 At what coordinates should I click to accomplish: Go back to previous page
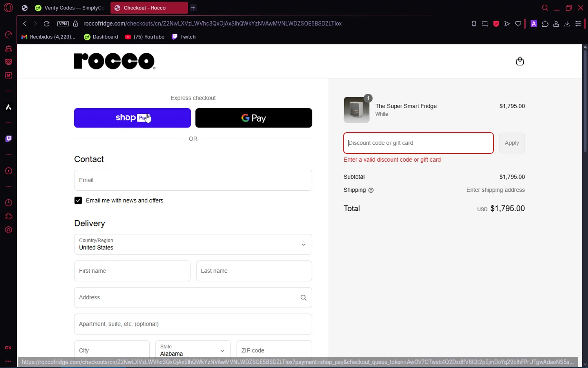pos(25,24)
